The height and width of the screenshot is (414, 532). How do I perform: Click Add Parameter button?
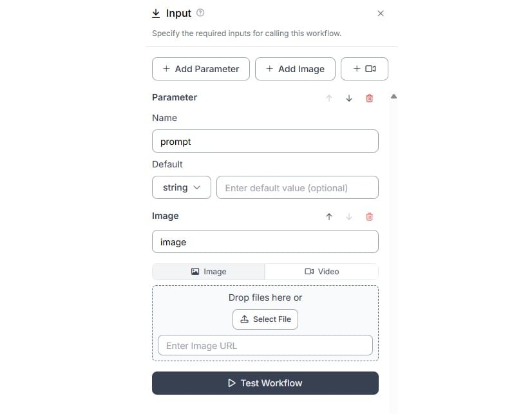tap(201, 69)
